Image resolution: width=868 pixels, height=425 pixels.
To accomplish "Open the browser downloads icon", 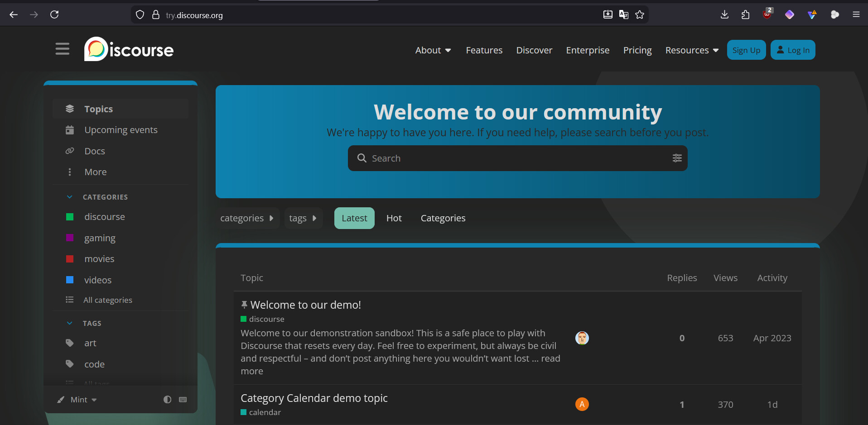I will [x=724, y=15].
